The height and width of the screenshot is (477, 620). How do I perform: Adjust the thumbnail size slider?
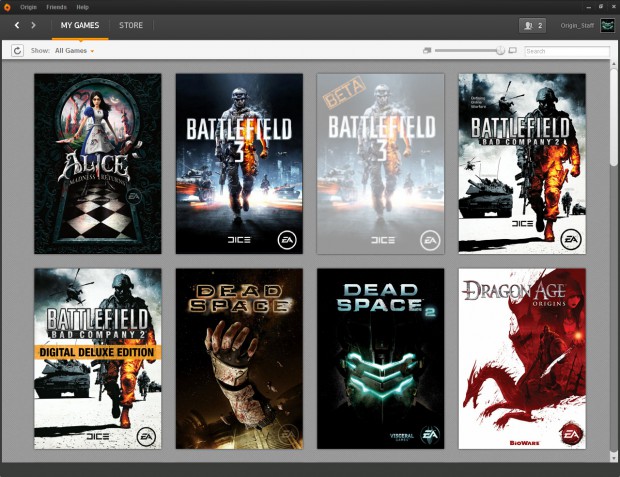point(500,50)
